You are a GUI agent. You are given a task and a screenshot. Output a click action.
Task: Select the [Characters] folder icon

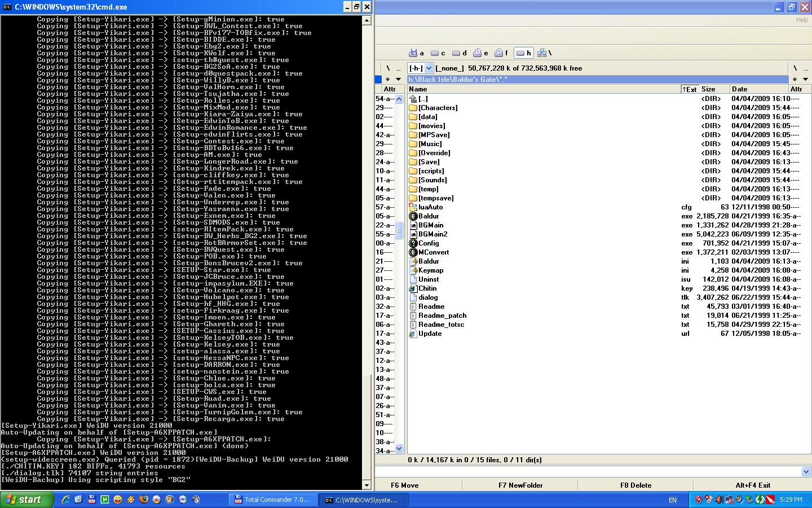pyautogui.click(x=413, y=108)
